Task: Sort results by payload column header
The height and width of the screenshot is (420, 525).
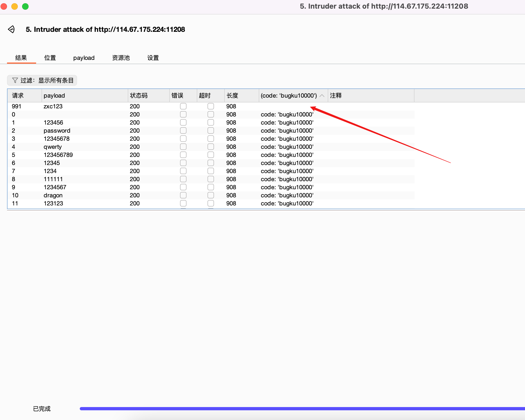Action: tap(54, 96)
